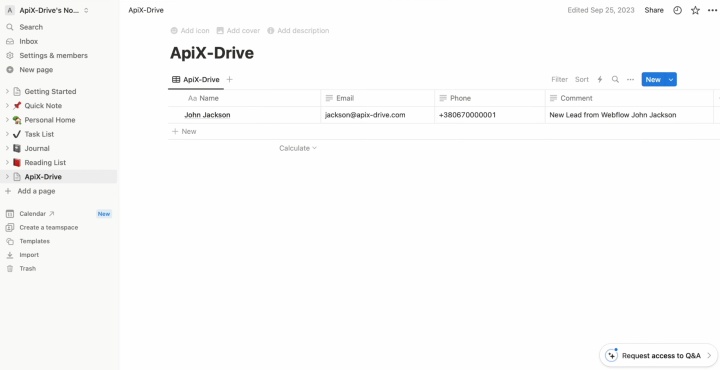Create a New page from sidebar
720x370 pixels.
[36, 70]
